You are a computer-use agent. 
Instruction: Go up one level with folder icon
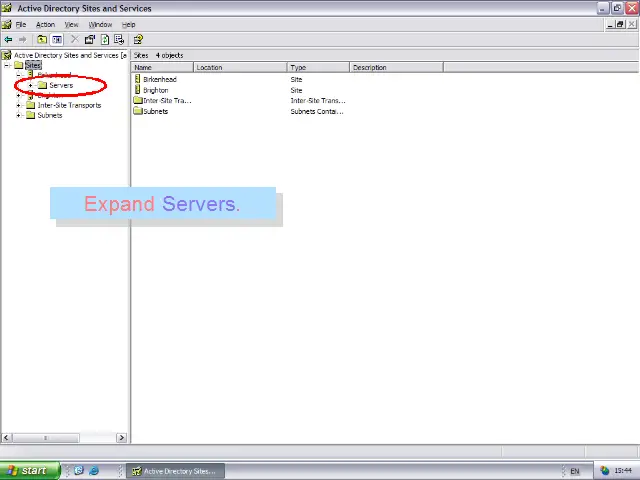tap(42, 40)
